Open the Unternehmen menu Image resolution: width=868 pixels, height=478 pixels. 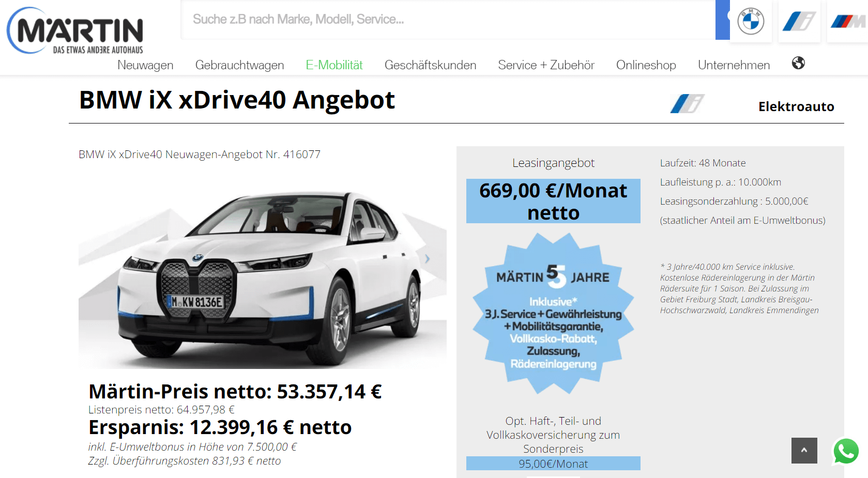coord(734,65)
